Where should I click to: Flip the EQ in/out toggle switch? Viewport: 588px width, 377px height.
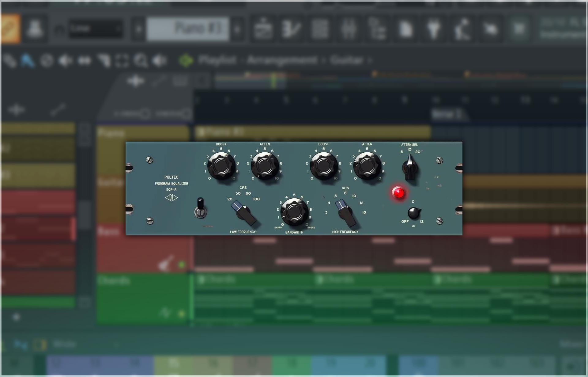tap(201, 208)
